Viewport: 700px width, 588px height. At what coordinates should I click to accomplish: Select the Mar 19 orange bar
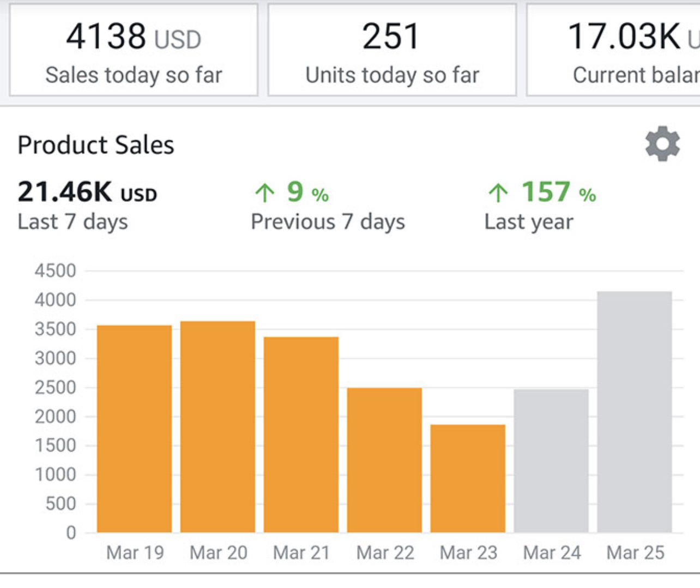134,429
